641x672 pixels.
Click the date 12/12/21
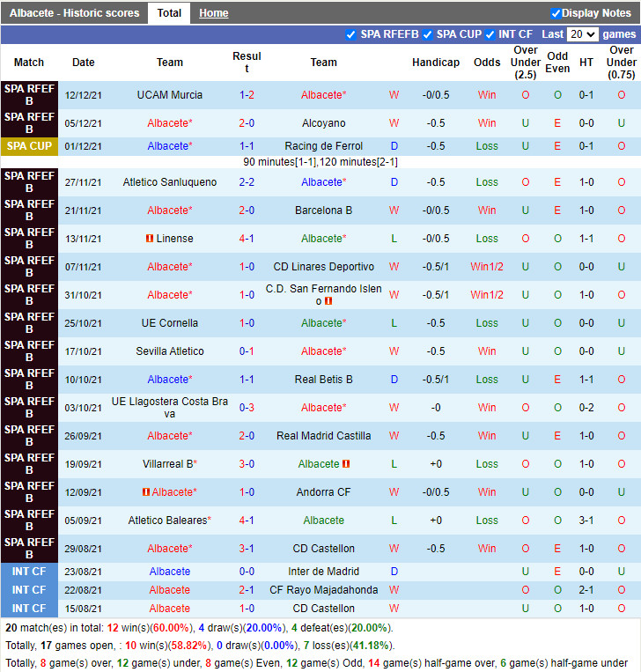coord(83,95)
